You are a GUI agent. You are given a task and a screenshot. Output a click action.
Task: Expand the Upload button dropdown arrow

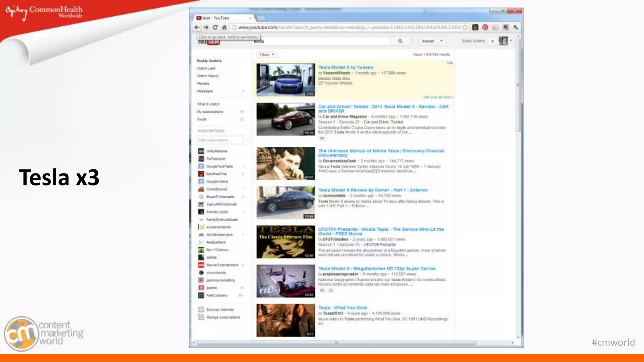(441, 41)
